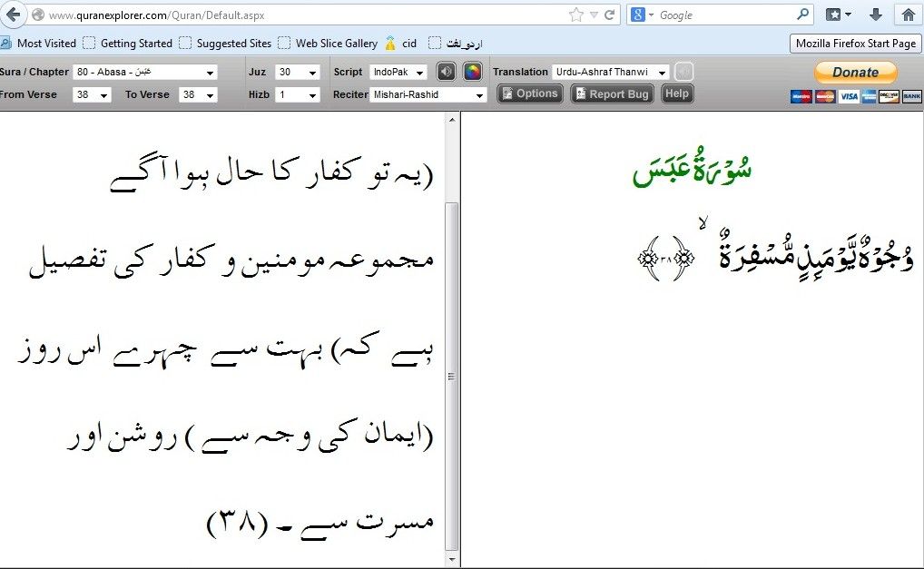Open the Most Visited bookmarks folder
This screenshot has height=569, width=924.
38,43
